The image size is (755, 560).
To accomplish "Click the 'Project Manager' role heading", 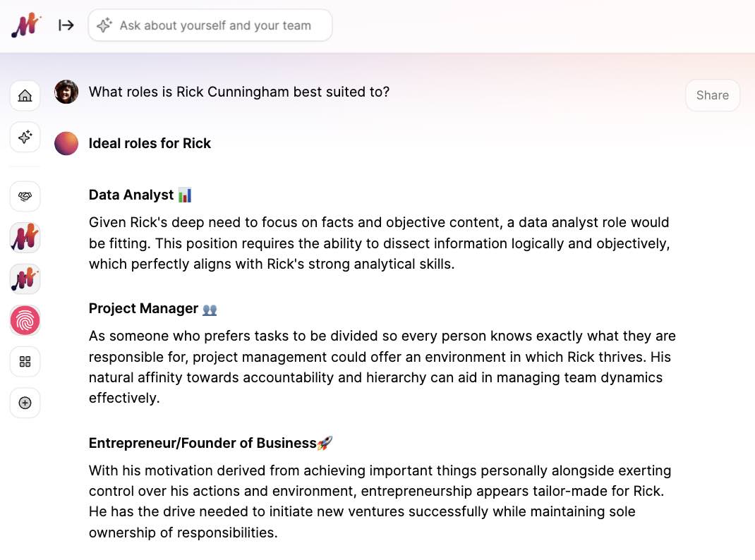I will 143,308.
